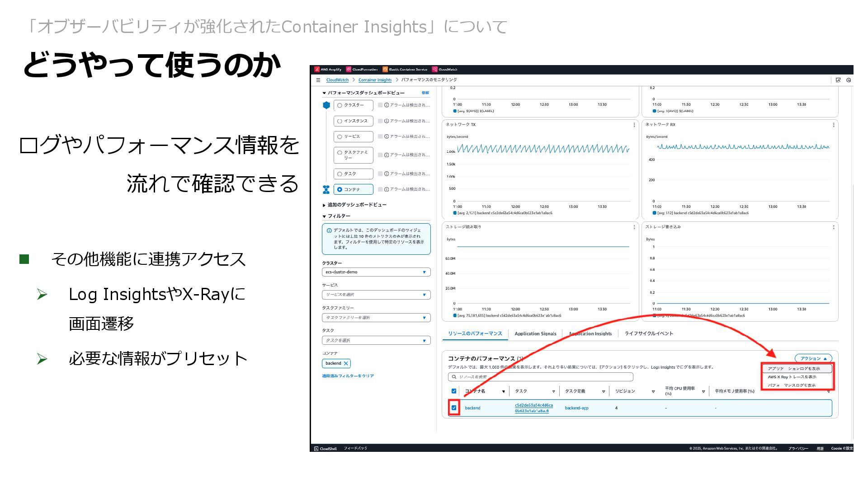Image resolution: width=868 pixels, height=488 pixels.
Task: Open the backend-app task definition link
Action: tap(576, 408)
